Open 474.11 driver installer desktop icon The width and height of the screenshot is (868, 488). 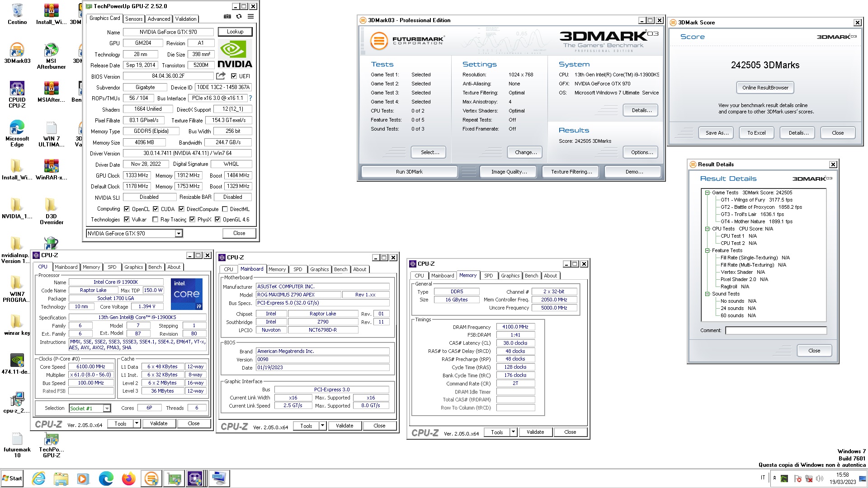pos(17,364)
